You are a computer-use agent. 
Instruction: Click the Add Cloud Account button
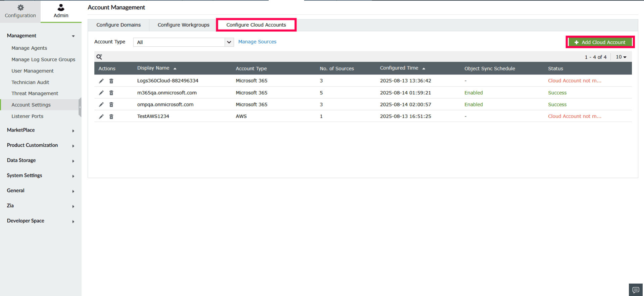pos(600,42)
